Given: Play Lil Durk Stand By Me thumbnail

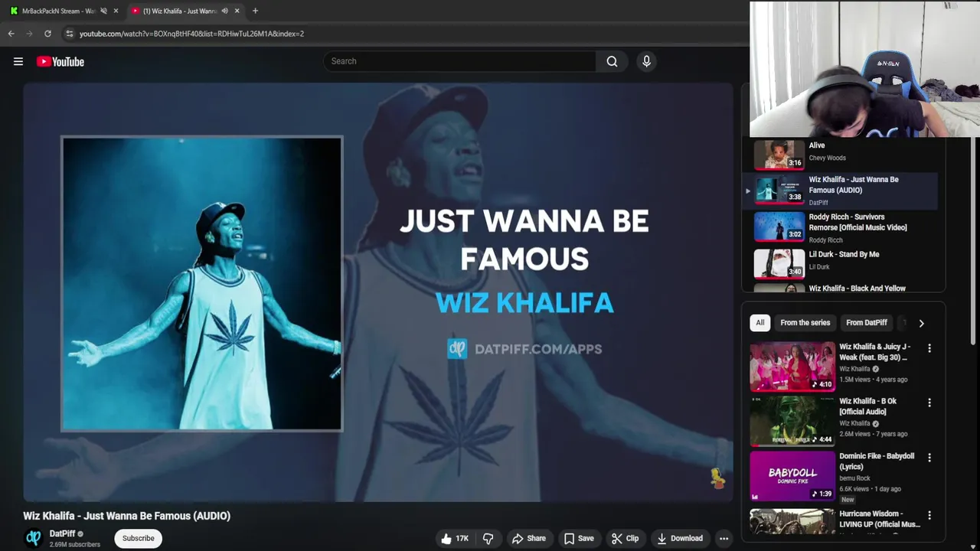Looking at the screenshot, I should pyautogui.click(x=779, y=263).
